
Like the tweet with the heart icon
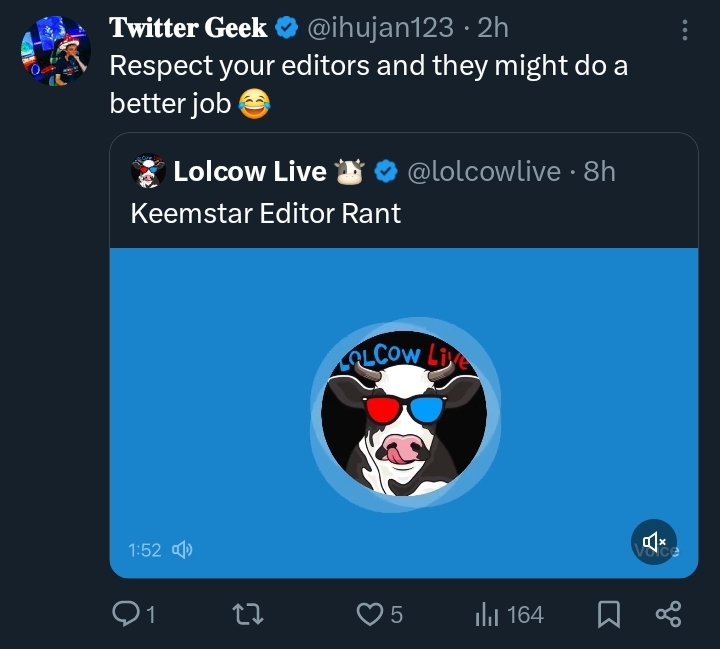point(370,614)
